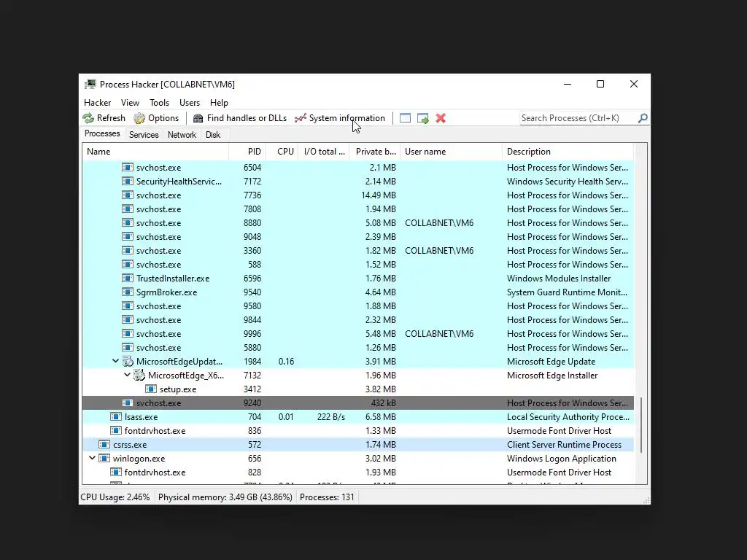747x560 pixels.
Task: Click the Refresh toolbar button
Action: (x=104, y=118)
